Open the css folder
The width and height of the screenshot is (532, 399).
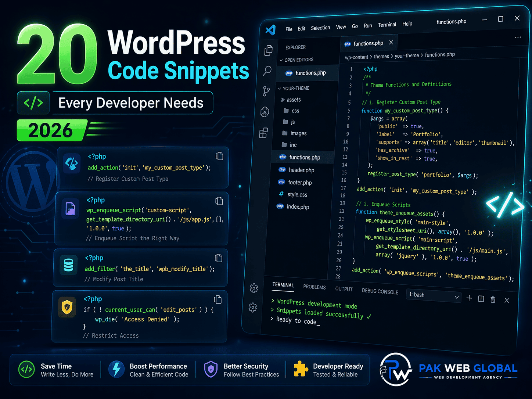291,111
